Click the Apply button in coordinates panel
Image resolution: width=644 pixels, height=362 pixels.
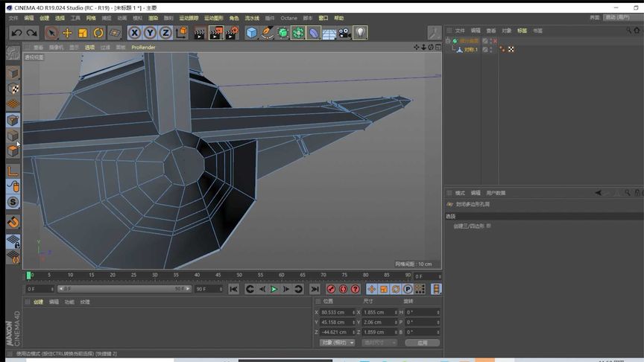(x=422, y=343)
